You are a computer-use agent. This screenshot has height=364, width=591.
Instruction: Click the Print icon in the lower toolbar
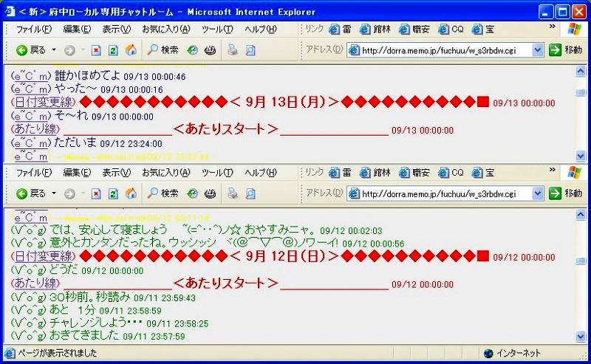pyautogui.click(x=232, y=193)
